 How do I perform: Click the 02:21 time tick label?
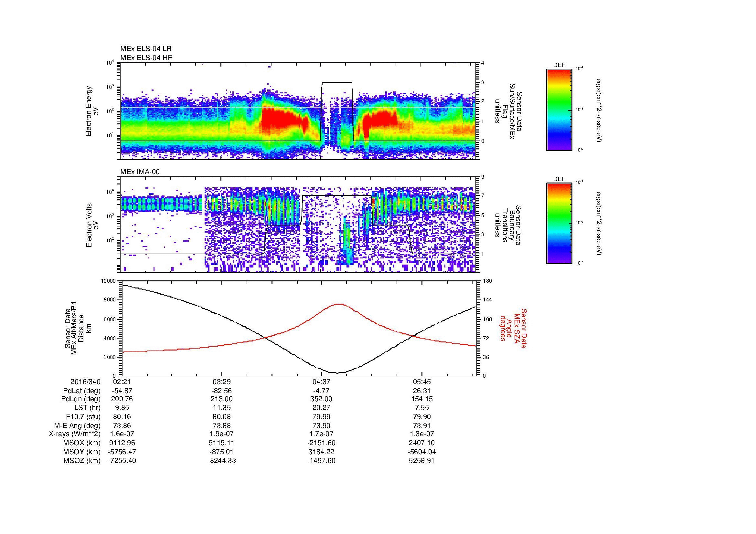122,382
